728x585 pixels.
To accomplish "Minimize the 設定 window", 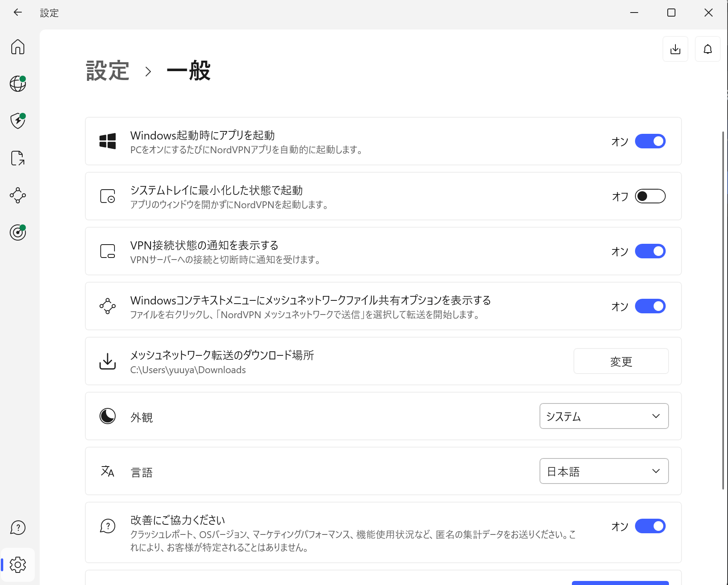I will 634,13.
